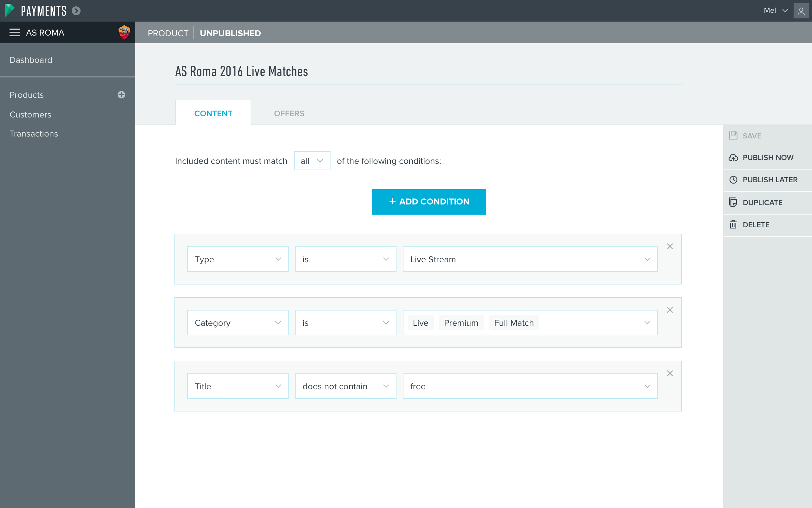Click the Live category tag
Image resolution: width=812 pixels, height=508 pixels.
point(420,323)
